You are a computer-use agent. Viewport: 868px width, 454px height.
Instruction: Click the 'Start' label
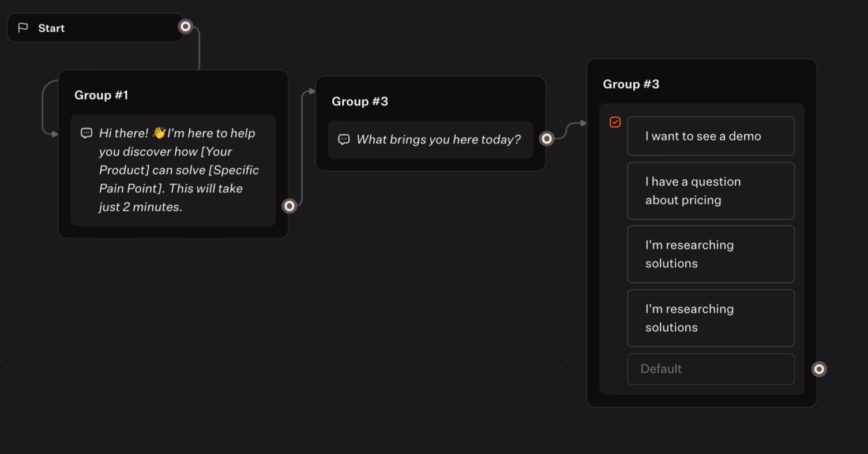click(x=51, y=28)
